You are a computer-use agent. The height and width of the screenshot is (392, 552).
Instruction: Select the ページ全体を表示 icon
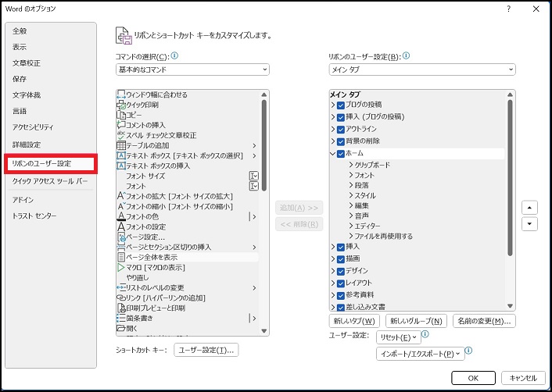[121, 258]
